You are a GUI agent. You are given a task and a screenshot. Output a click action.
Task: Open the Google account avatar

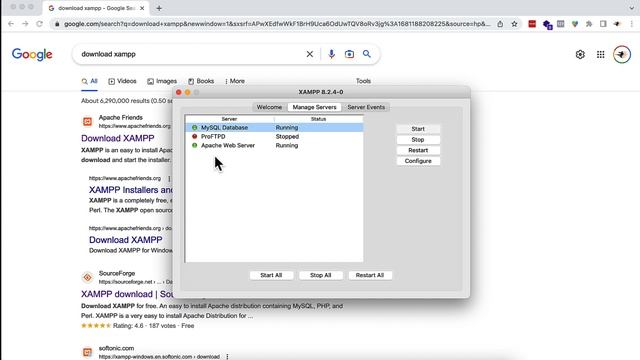click(x=622, y=54)
